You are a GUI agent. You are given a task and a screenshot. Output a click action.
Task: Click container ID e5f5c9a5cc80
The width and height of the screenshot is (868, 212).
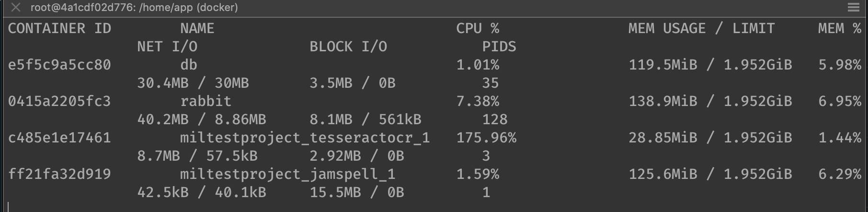[x=59, y=65]
